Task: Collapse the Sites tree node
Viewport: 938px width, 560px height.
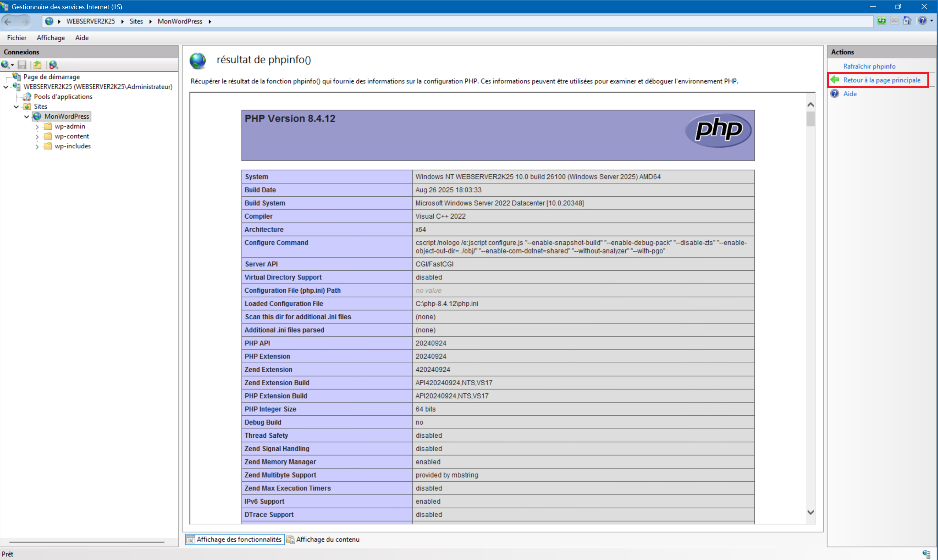Action: tap(16, 107)
